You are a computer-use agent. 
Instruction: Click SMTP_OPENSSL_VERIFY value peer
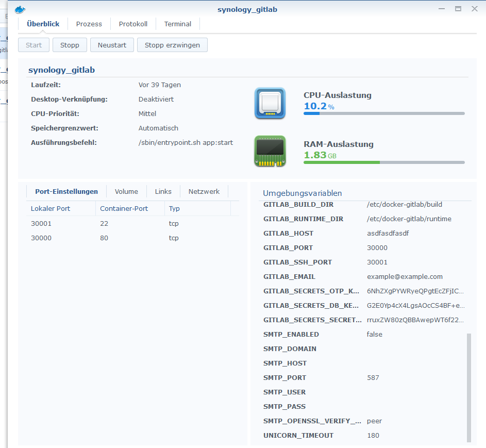click(x=374, y=421)
